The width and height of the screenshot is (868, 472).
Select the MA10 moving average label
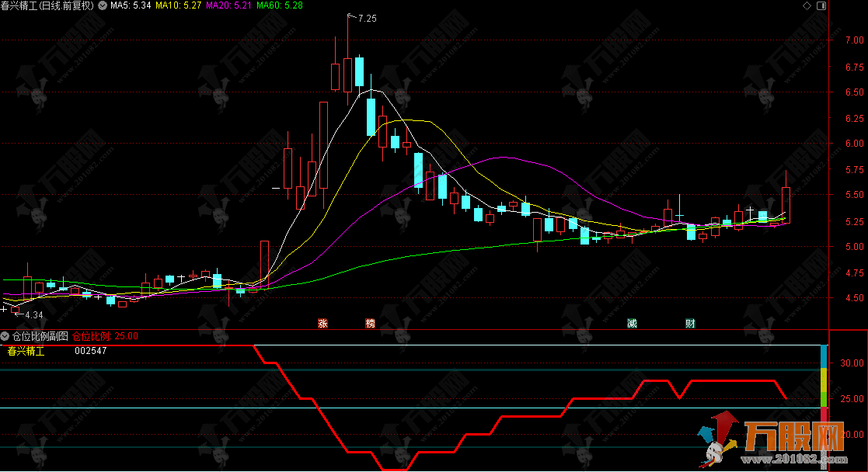(179, 5)
